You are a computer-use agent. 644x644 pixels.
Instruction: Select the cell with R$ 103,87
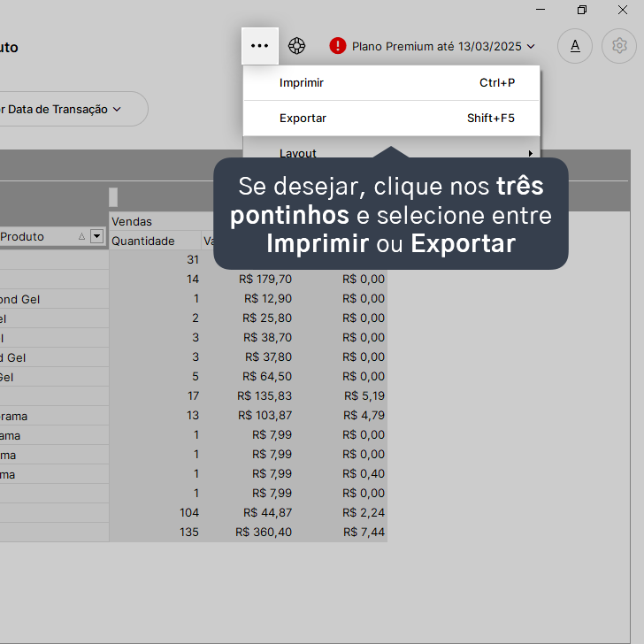pos(264,415)
